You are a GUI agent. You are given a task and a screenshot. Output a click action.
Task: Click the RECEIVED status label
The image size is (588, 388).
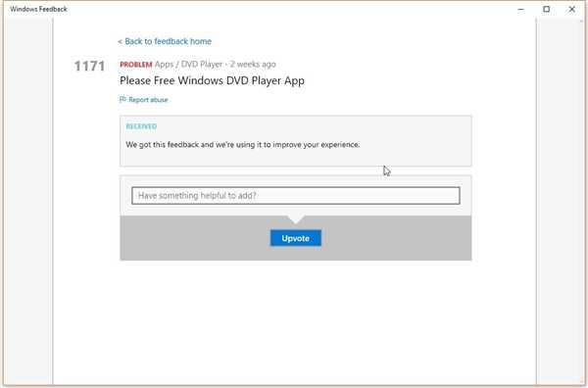(x=141, y=126)
